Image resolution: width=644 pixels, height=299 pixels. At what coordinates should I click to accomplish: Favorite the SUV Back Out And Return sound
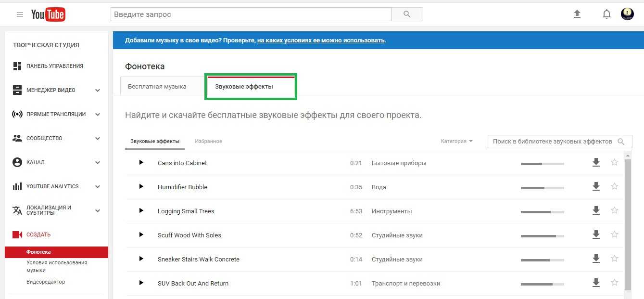[614, 283]
